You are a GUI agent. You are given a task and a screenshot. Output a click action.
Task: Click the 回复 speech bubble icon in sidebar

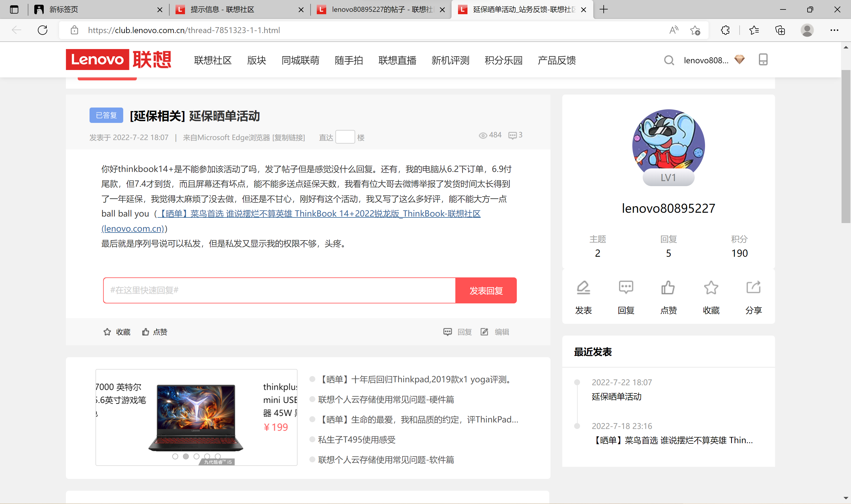coord(626,287)
